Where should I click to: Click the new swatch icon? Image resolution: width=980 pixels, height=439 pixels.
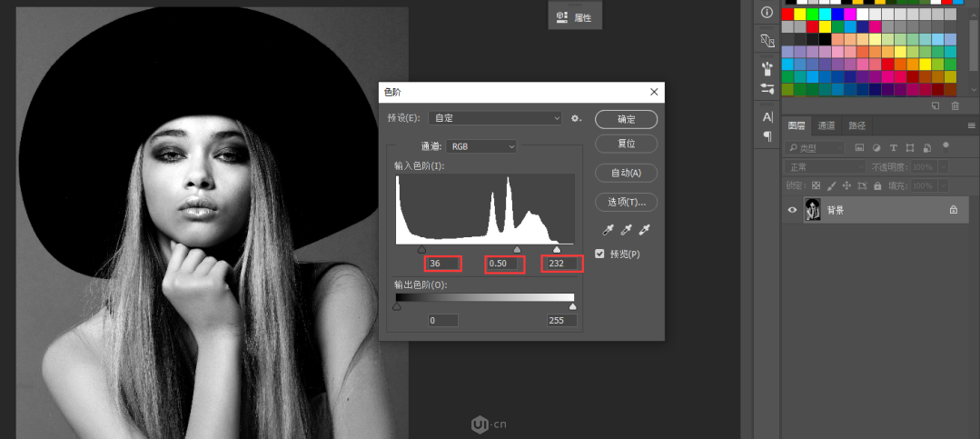tap(935, 105)
